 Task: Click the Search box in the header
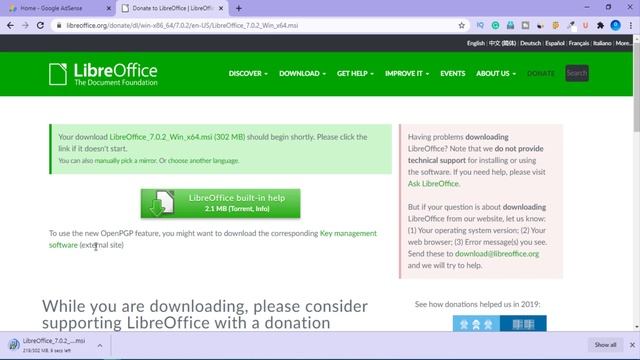(x=577, y=73)
